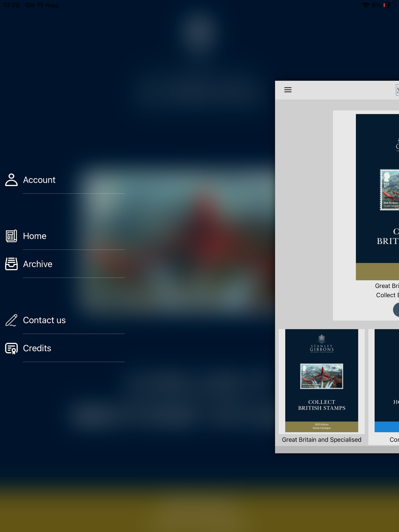This screenshot has width=399, height=532.
Task: Tap Great Britain and Specialised label
Action: [321, 440]
